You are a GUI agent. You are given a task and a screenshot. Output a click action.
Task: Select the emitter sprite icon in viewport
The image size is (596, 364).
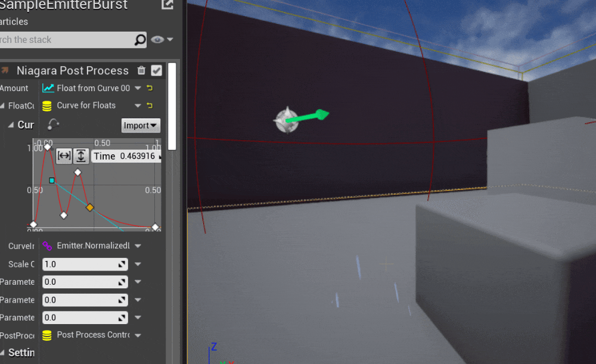coord(287,120)
